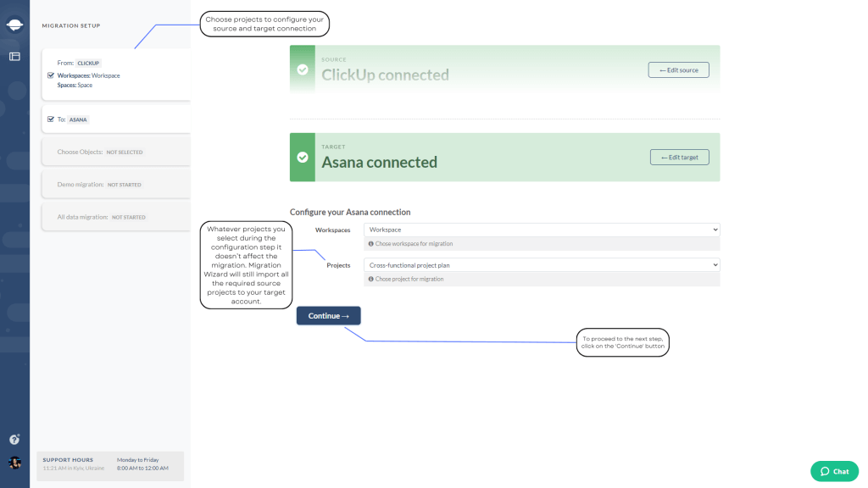The image size is (868, 488).
Task: Click the checkmark icon on Asana target card
Action: coord(302,157)
